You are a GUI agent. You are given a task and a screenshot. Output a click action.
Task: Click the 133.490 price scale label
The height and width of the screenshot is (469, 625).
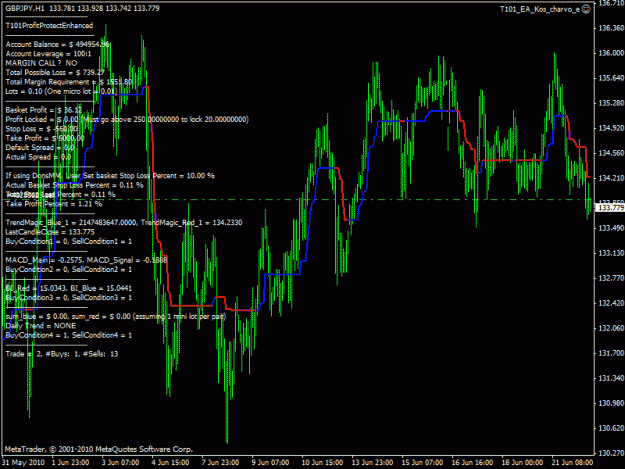[x=611, y=228]
